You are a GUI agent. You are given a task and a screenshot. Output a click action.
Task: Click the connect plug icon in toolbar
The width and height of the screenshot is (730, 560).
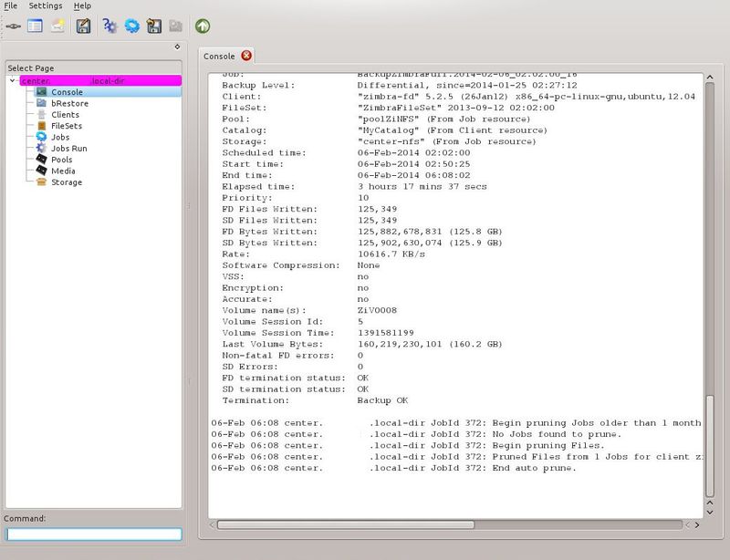click(13, 26)
